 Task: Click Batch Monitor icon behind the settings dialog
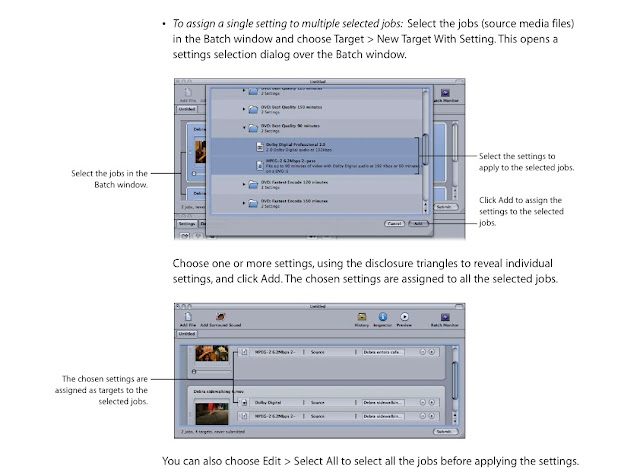tap(445, 93)
